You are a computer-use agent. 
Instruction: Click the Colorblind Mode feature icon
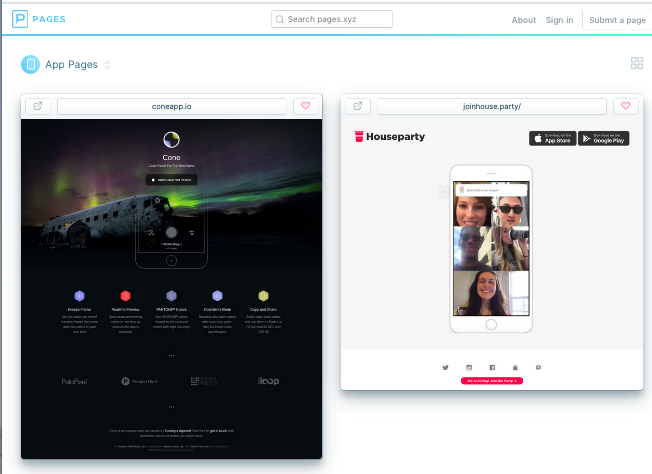(217, 296)
